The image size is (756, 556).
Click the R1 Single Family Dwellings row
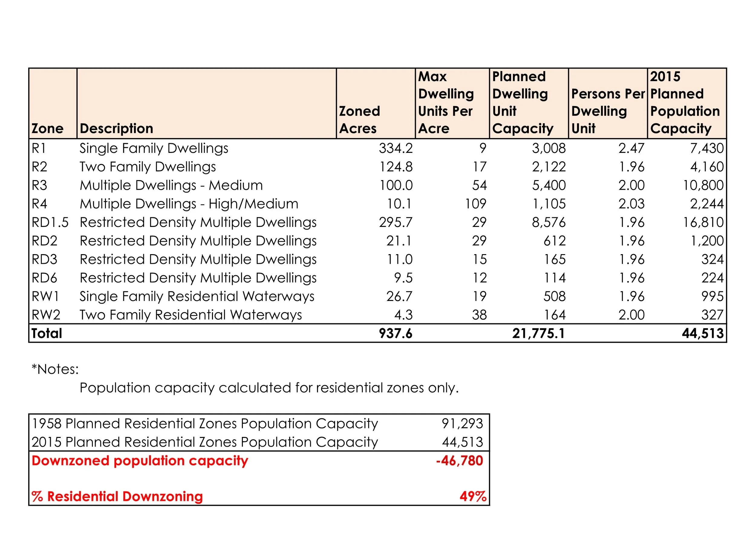pyautogui.click(x=378, y=148)
